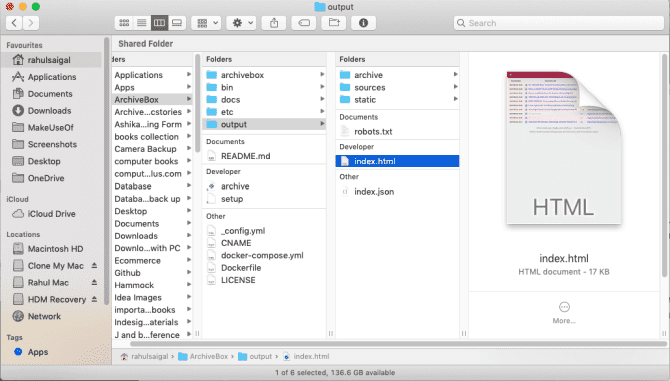Expand the Applications folder arrow
670x381 pixels.
(x=189, y=74)
